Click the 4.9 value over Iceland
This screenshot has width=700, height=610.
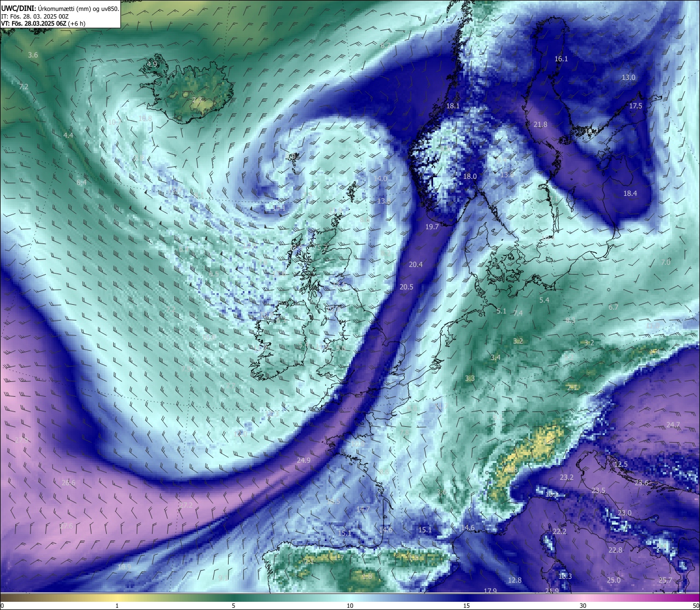pyautogui.click(x=152, y=64)
